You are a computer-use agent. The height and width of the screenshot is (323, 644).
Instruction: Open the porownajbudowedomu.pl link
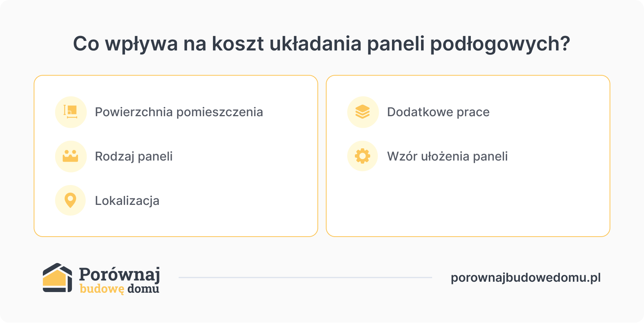[526, 278]
